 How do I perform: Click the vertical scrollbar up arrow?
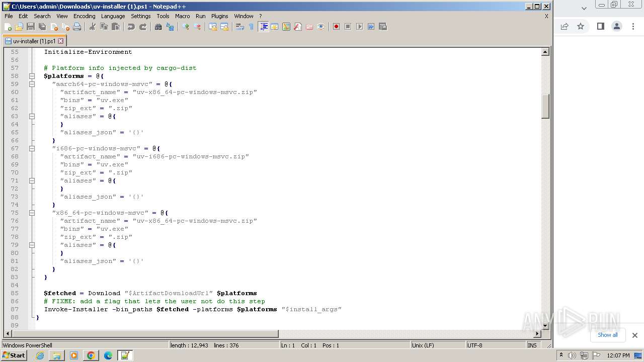(545, 52)
